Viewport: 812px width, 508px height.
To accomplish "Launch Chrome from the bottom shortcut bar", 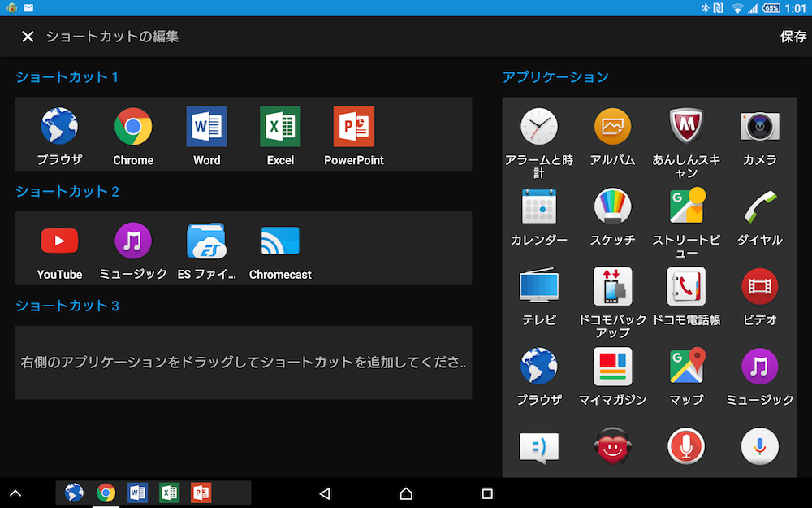I will (x=106, y=493).
